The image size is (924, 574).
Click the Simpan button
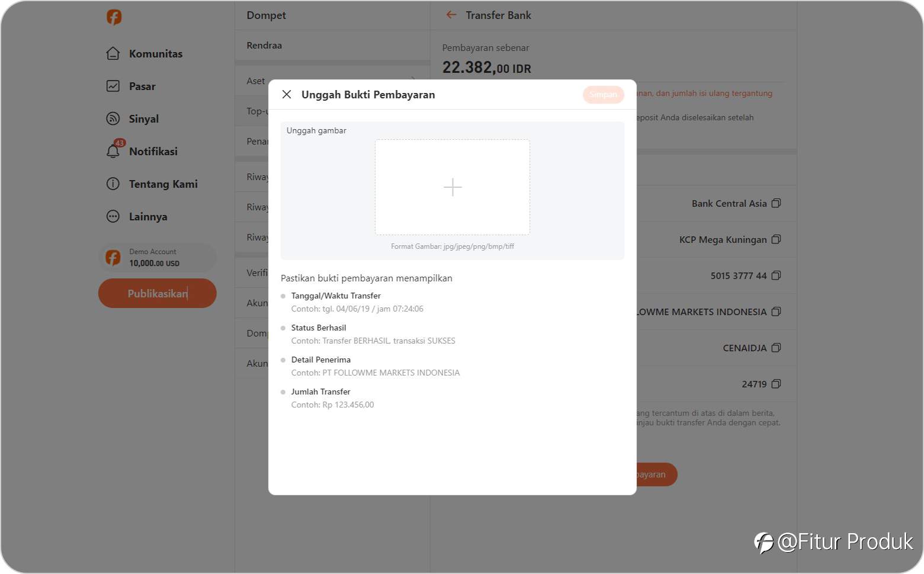603,94
